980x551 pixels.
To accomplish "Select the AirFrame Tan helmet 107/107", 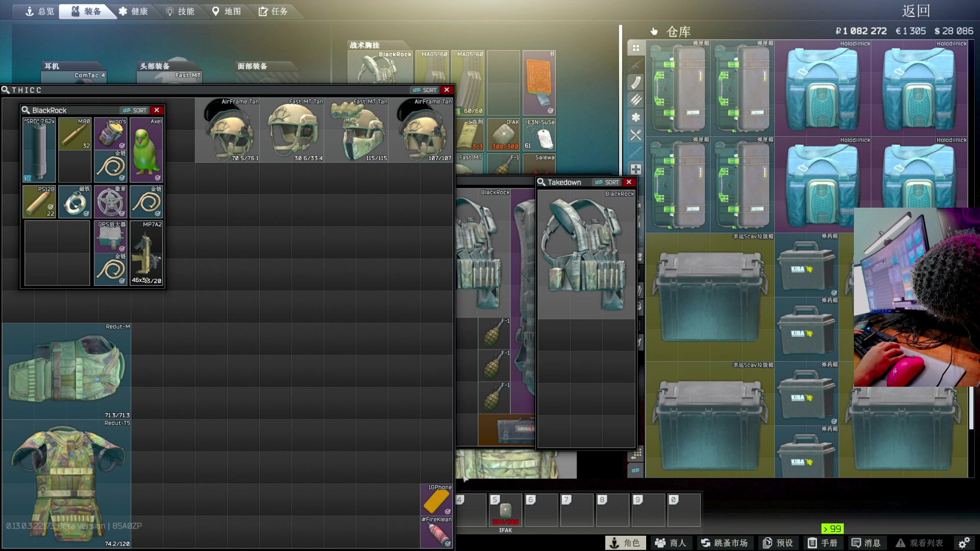I will click(x=421, y=130).
